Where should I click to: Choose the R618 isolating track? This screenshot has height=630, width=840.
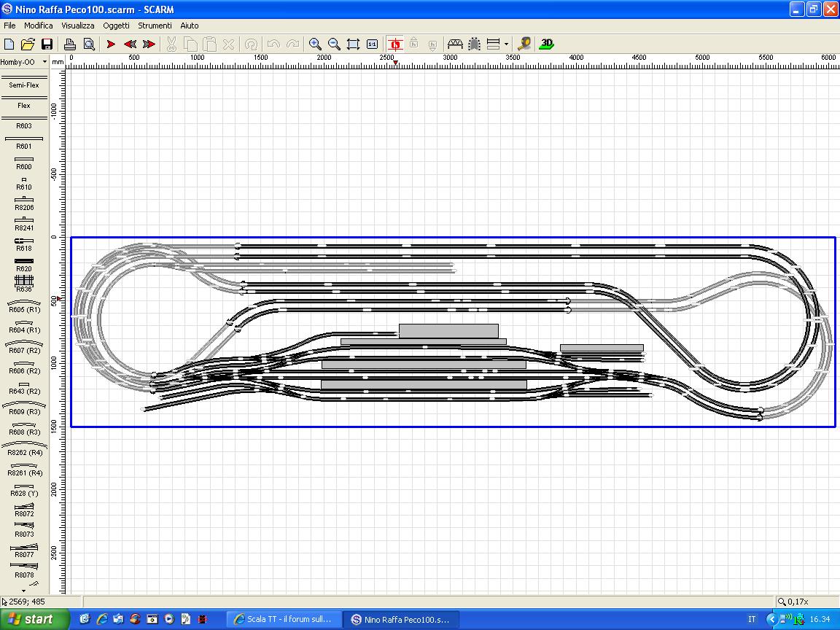pyautogui.click(x=24, y=245)
